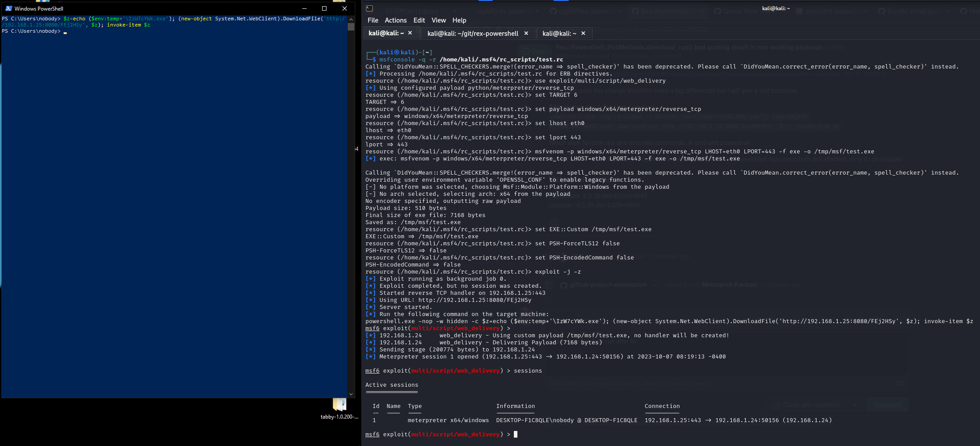Image resolution: width=980 pixels, height=446 pixels.
Task: Click the GitHub octocat icon on the rapid7/rex-powershell browser tab
Action: (x=553, y=11)
